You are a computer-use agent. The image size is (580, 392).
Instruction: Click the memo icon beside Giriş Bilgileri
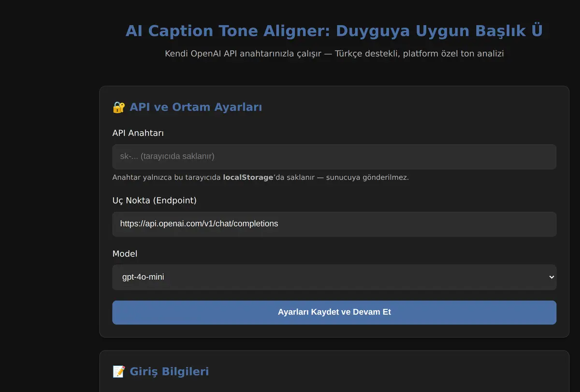(119, 371)
